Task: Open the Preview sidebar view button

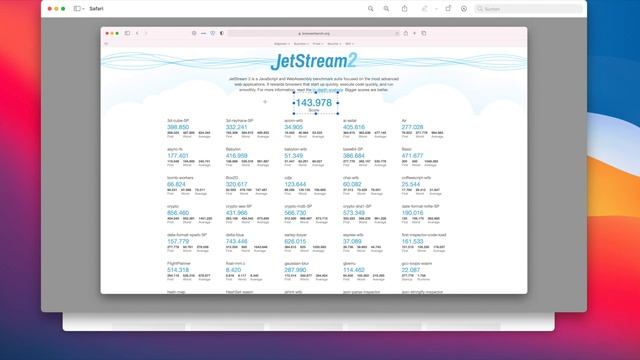Action: (77, 9)
